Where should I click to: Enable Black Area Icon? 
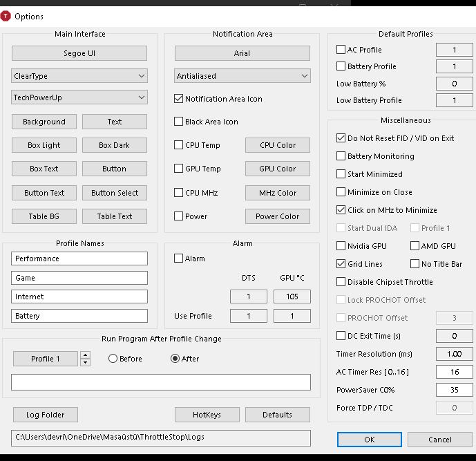click(x=178, y=122)
